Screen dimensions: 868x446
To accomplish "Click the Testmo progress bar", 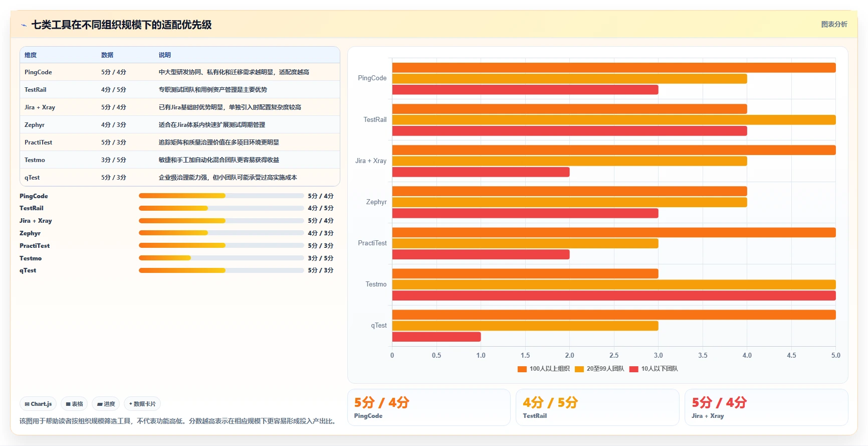I will tap(221, 258).
